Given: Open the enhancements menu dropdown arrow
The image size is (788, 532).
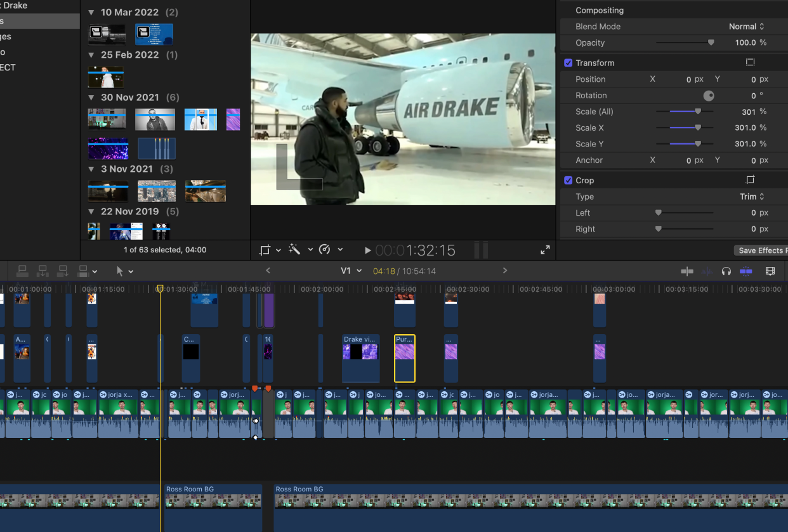Looking at the screenshot, I should tap(310, 250).
